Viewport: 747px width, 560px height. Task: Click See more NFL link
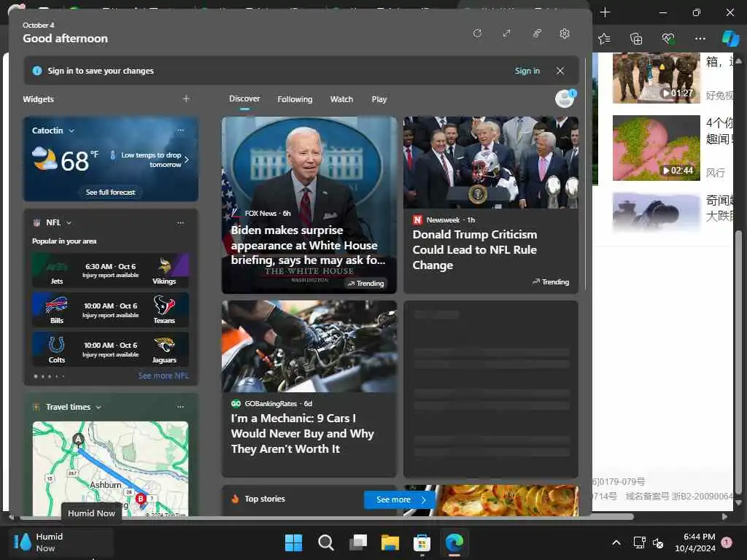coord(163,376)
